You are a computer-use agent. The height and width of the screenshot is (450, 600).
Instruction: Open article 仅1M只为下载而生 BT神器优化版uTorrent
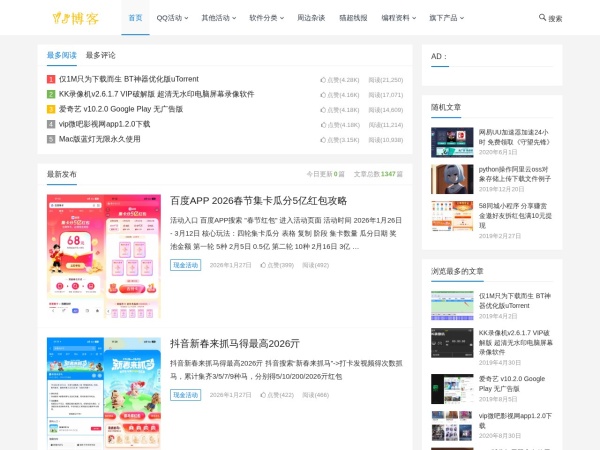[x=129, y=79]
